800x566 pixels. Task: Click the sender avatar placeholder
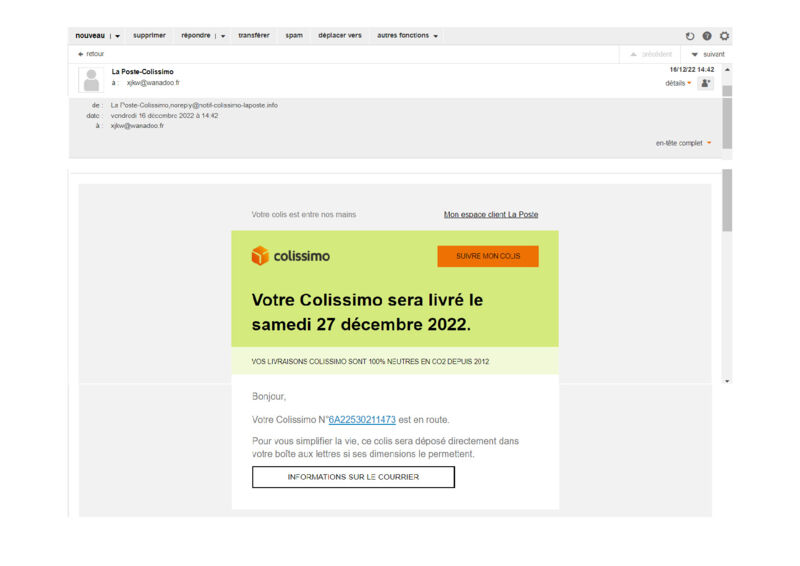click(91, 80)
